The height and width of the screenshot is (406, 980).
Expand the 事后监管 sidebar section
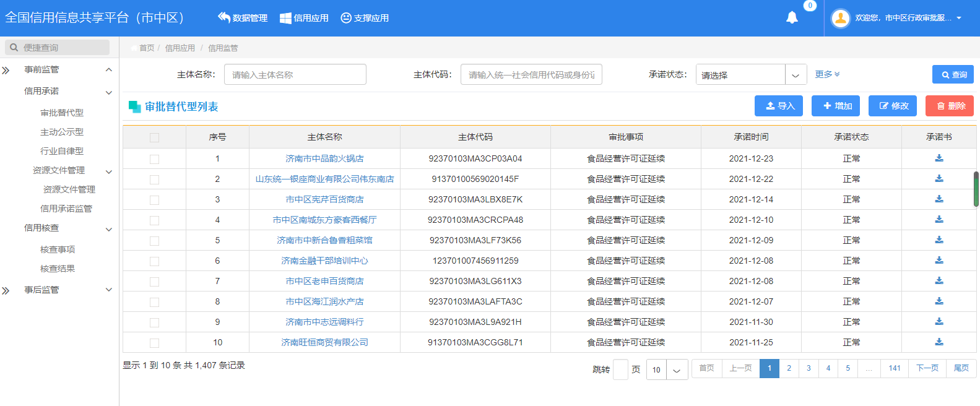coord(109,290)
